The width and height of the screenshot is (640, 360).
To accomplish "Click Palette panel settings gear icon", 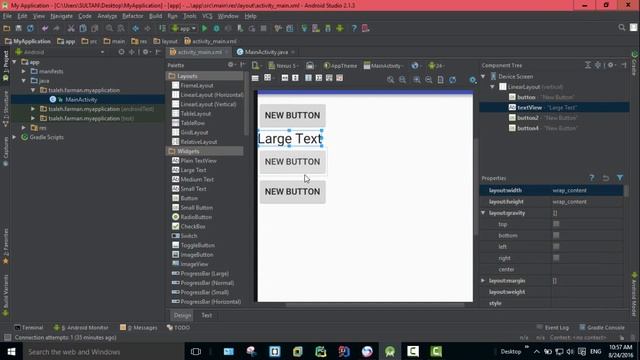I will pyautogui.click(x=231, y=64).
